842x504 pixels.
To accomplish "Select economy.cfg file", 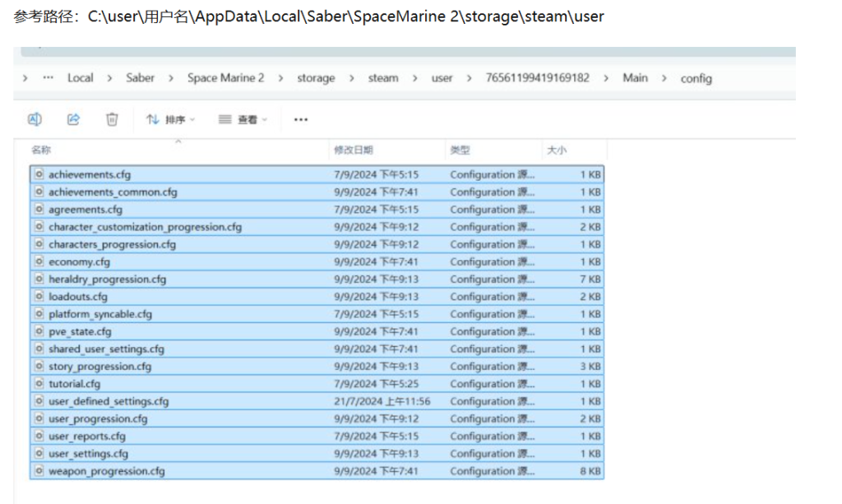I will click(x=317, y=261).
